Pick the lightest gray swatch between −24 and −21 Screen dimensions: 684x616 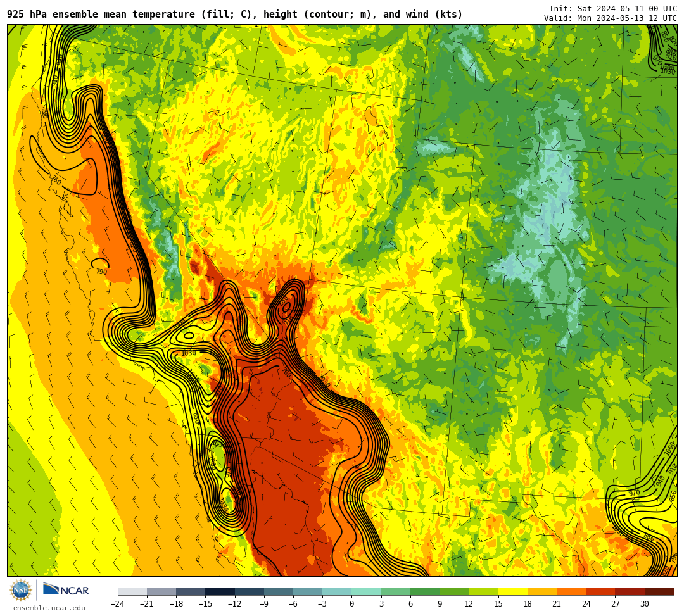(x=132, y=591)
